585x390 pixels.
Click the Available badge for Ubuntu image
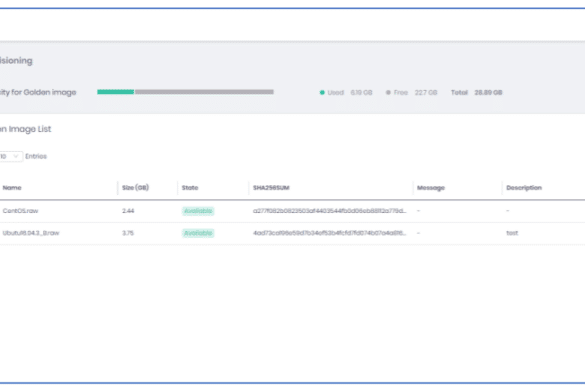click(x=198, y=233)
